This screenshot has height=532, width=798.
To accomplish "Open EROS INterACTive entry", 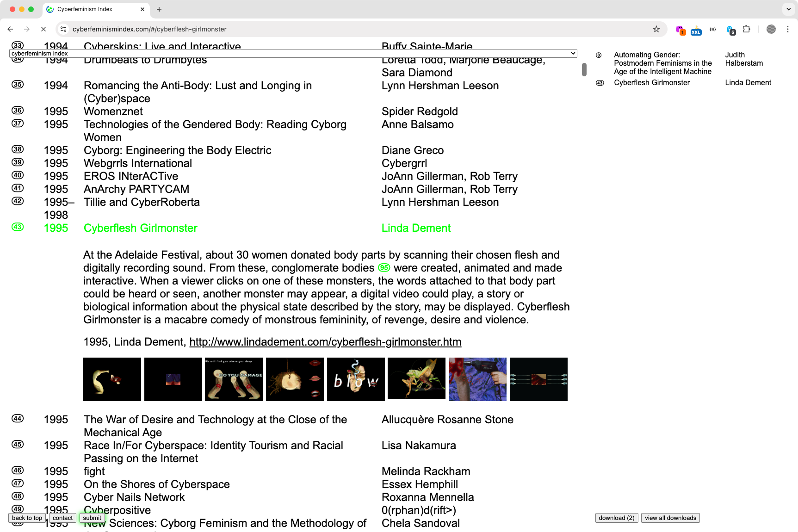I will tap(131, 176).
